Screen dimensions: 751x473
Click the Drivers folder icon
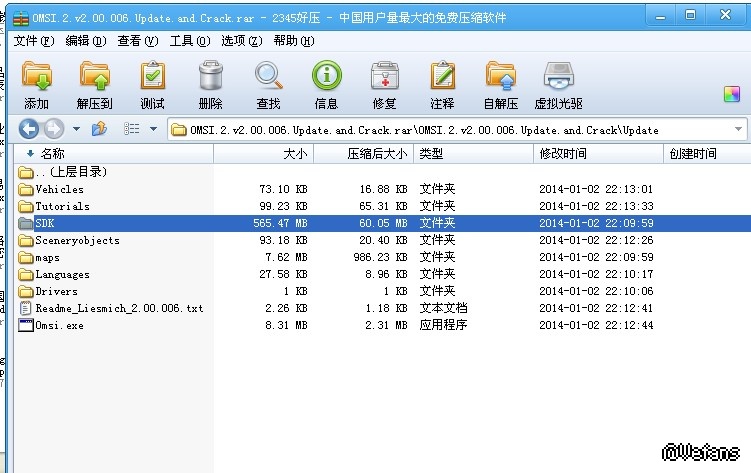(25, 291)
